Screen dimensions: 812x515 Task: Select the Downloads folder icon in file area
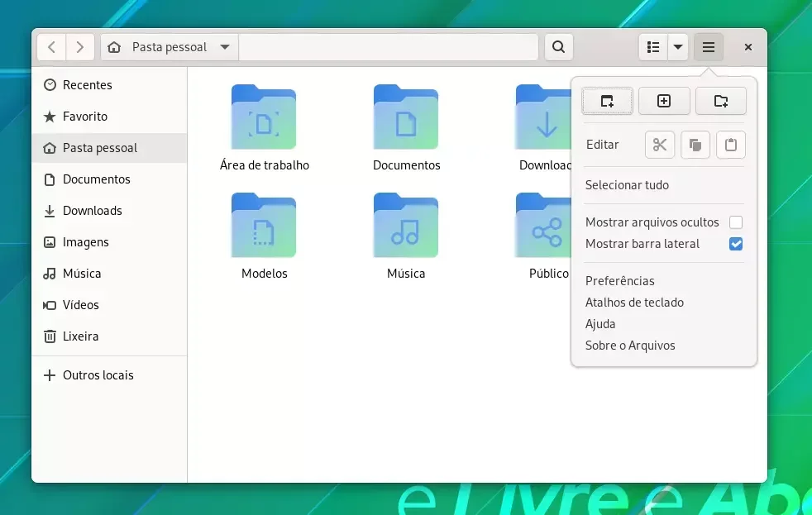pyautogui.click(x=544, y=117)
